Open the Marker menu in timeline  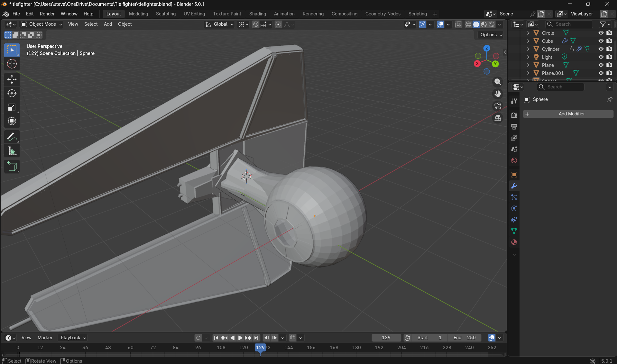tap(45, 338)
